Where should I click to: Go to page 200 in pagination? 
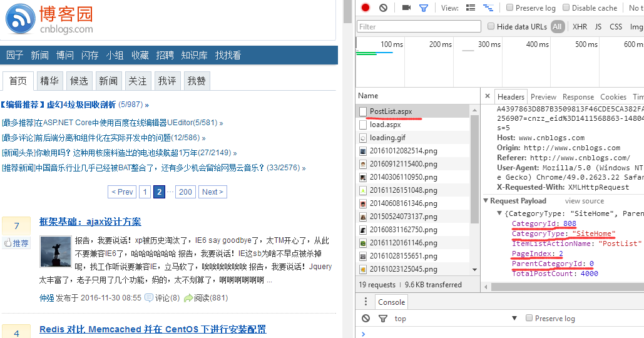point(185,192)
